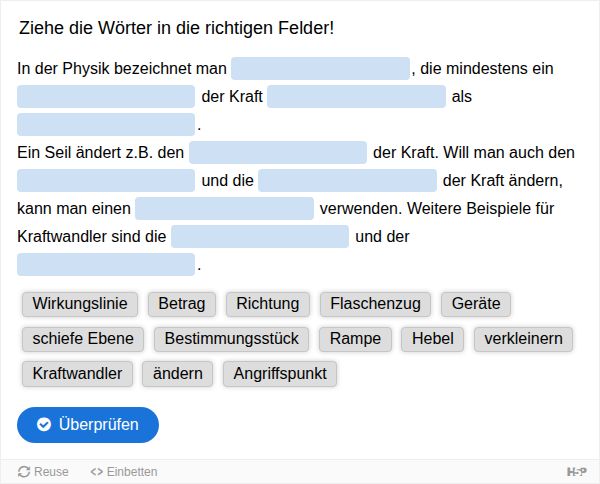
Task: Pick the Betrag word chip
Action: coord(181,304)
